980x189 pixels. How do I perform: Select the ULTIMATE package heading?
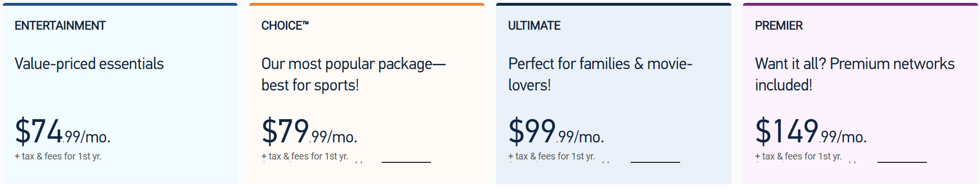[x=534, y=26]
